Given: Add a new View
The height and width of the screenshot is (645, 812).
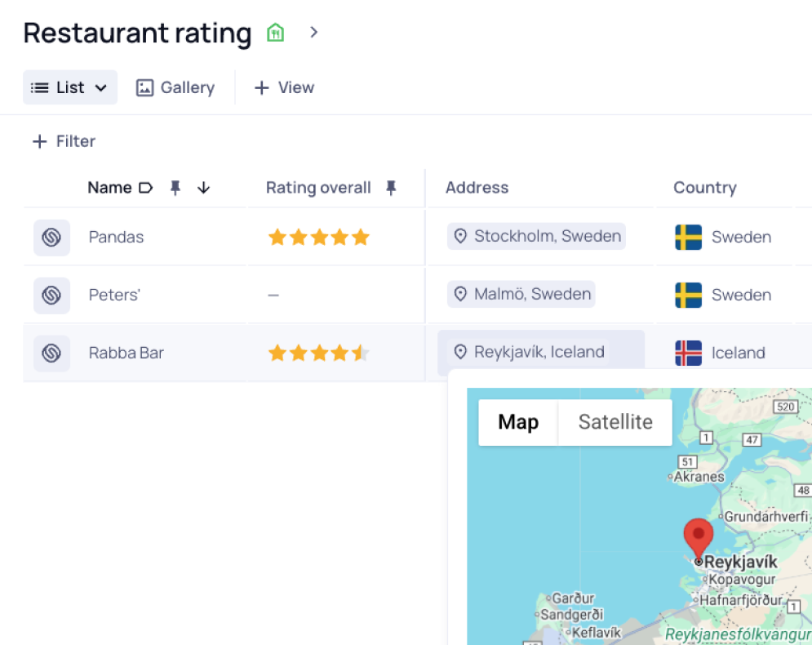Looking at the screenshot, I should pos(284,87).
